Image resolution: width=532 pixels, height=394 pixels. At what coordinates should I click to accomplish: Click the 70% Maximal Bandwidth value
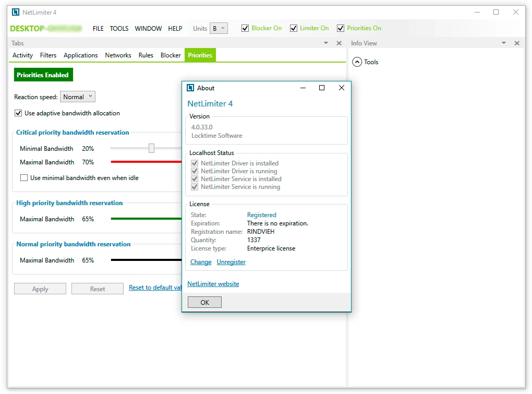pos(88,162)
